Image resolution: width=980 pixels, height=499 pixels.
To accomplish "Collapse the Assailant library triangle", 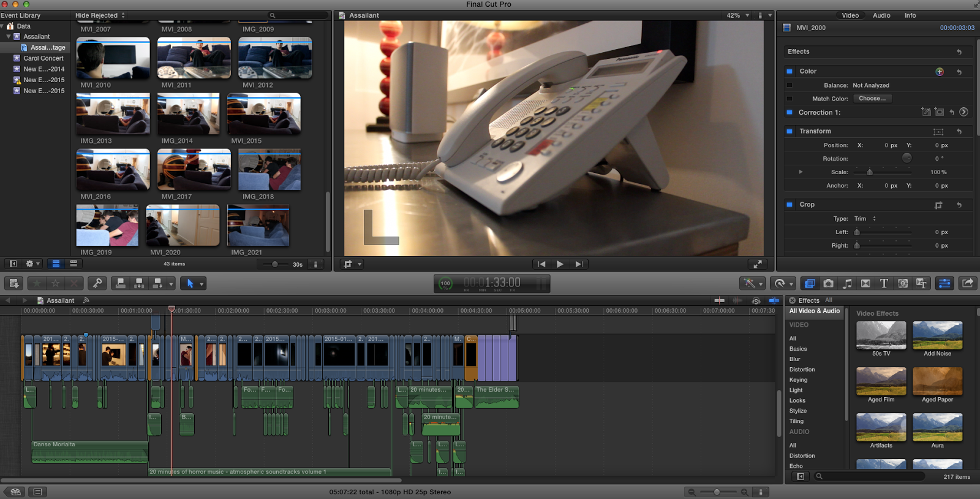I will point(9,37).
